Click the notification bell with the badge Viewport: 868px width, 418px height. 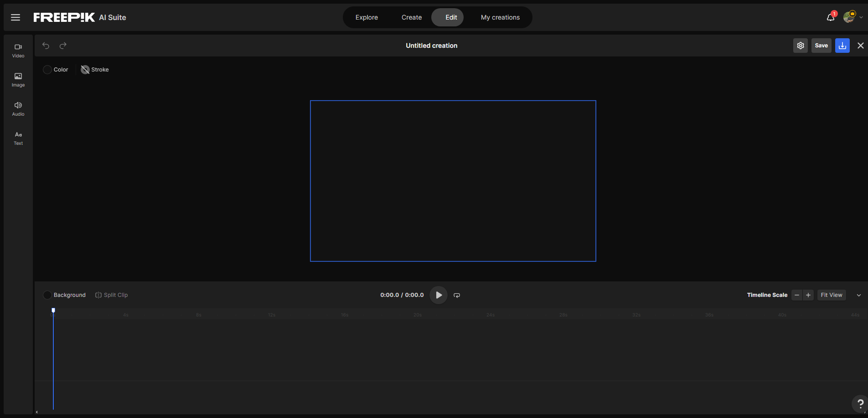coord(829,17)
